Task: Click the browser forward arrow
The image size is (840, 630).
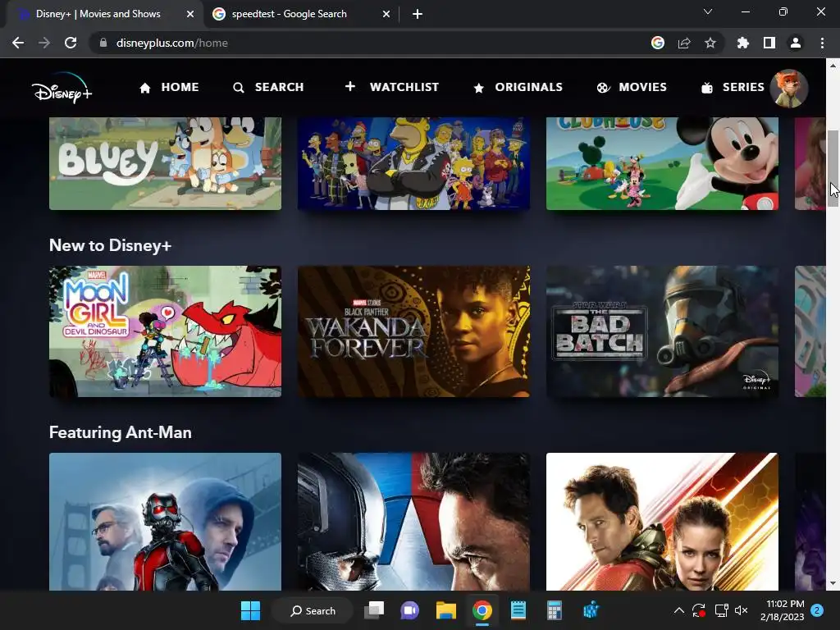Action: click(x=44, y=43)
